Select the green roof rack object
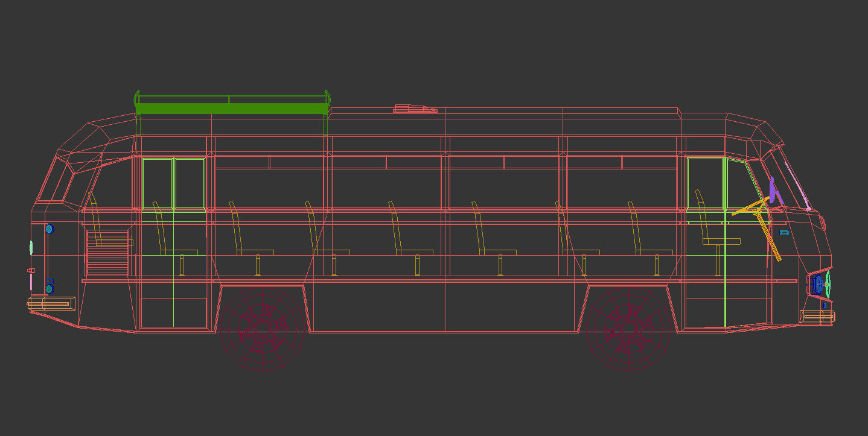This screenshot has height=436, width=868. coord(232,109)
